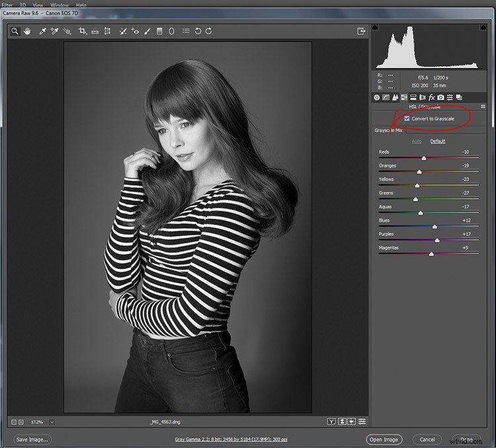This screenshot has width=496, height=448.
Task: Select the Adjustment Brush tool
Action: (x=147, y=31)
